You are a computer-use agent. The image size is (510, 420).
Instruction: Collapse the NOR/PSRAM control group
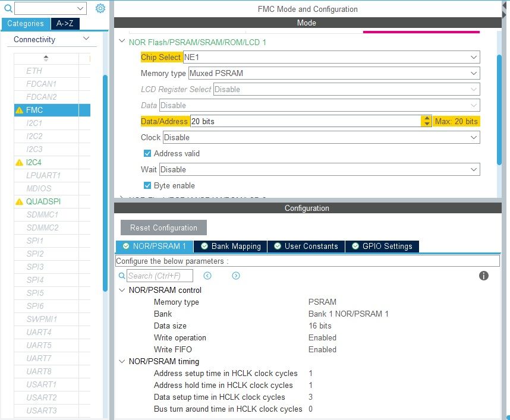click(x=122, y=290)
